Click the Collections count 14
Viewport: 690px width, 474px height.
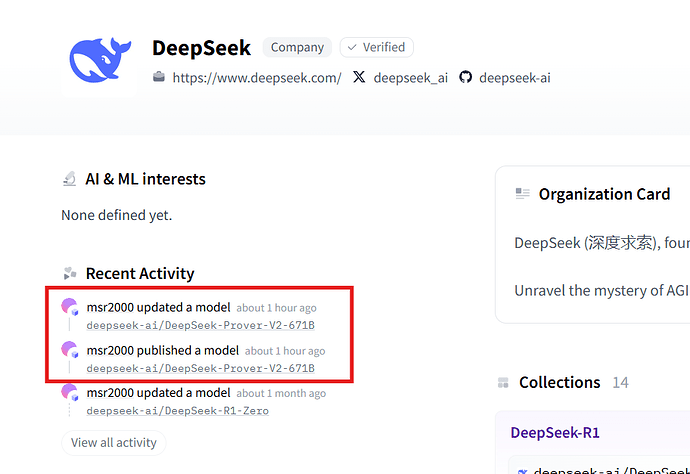(x=620, y=382)
